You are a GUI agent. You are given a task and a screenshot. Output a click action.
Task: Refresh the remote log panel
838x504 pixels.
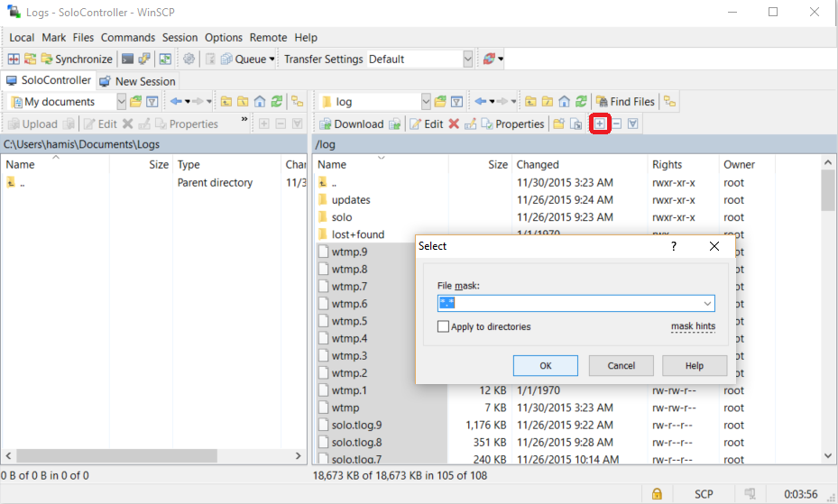pos(581,102)
